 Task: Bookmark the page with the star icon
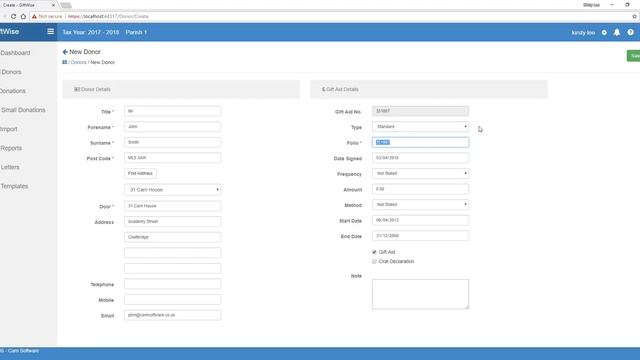[634, 16]
